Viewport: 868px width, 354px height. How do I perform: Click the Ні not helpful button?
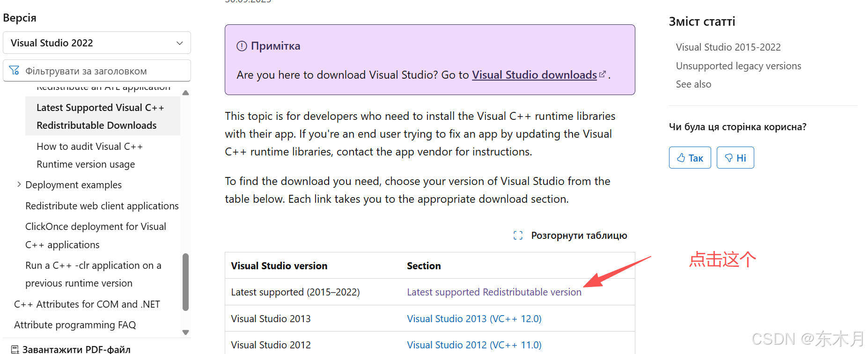tap(735, 157)
